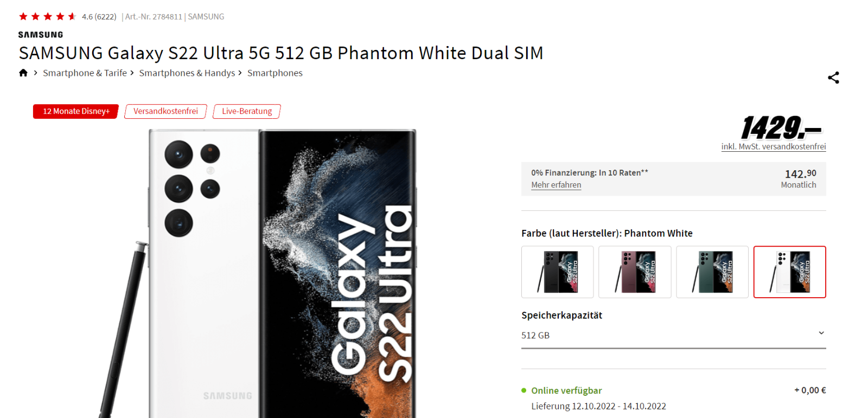Go to the Smartphone & Tarife breadcrumb
The height and width of the screenshot is (418, 868).
click(85, 73)
